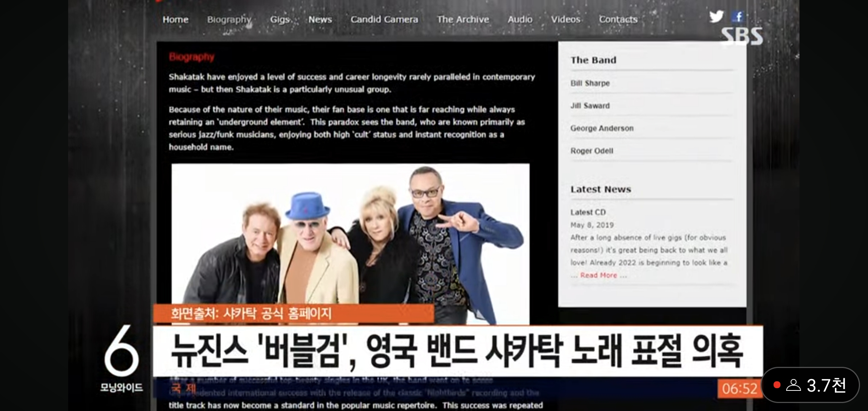Click the 모닝와이드 program label
The width and height of the screenshot is (868, 411).
pos(121,387)
